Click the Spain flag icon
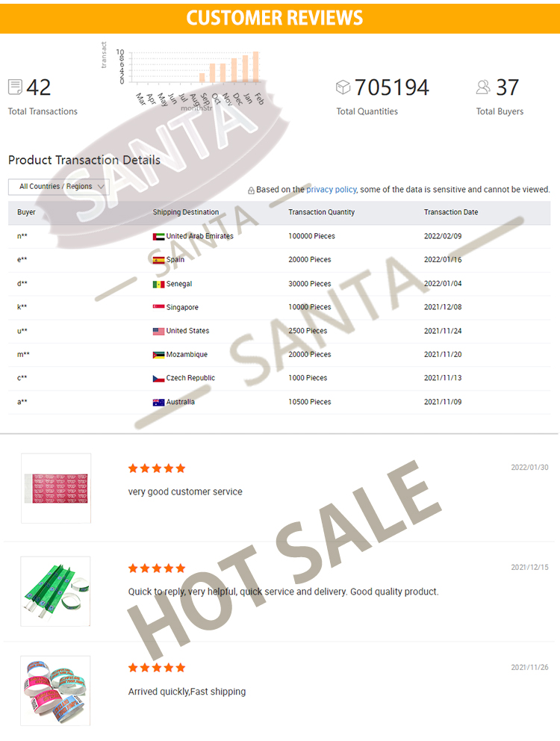The image size is (560, 741). pos(158,260)
